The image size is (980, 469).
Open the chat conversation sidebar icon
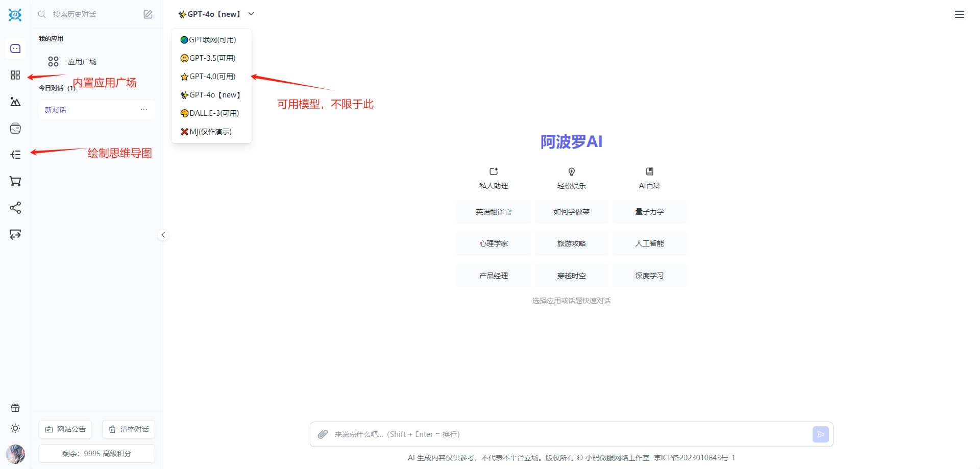pos(15,48)
